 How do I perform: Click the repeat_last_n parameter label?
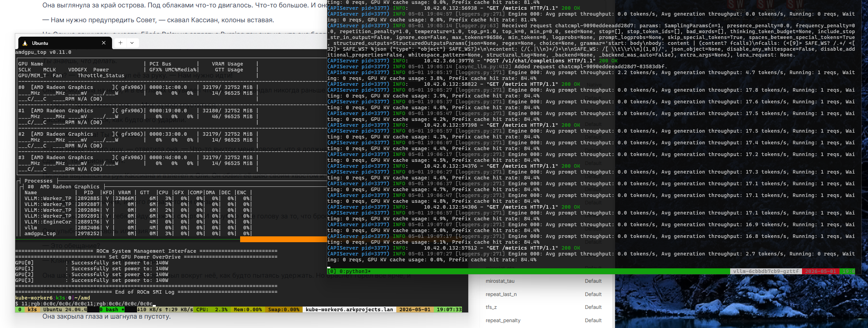pyautogui.click(x=501, y=294)
